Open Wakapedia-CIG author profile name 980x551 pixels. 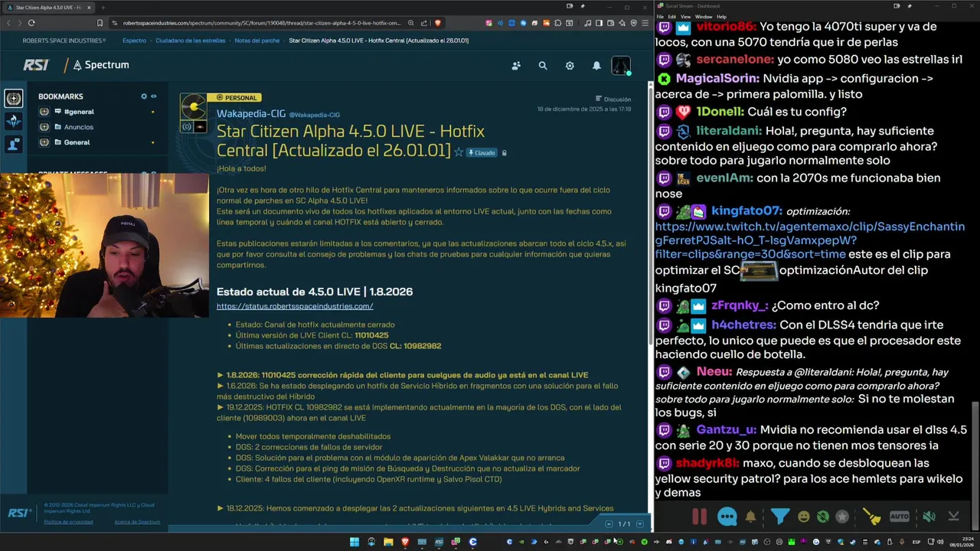(x=251, y=113)
